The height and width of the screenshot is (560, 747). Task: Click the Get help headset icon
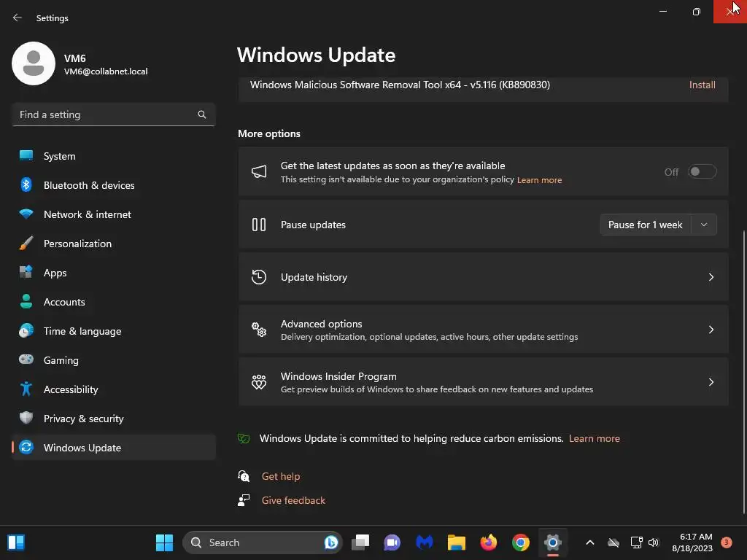pos(244,475)
